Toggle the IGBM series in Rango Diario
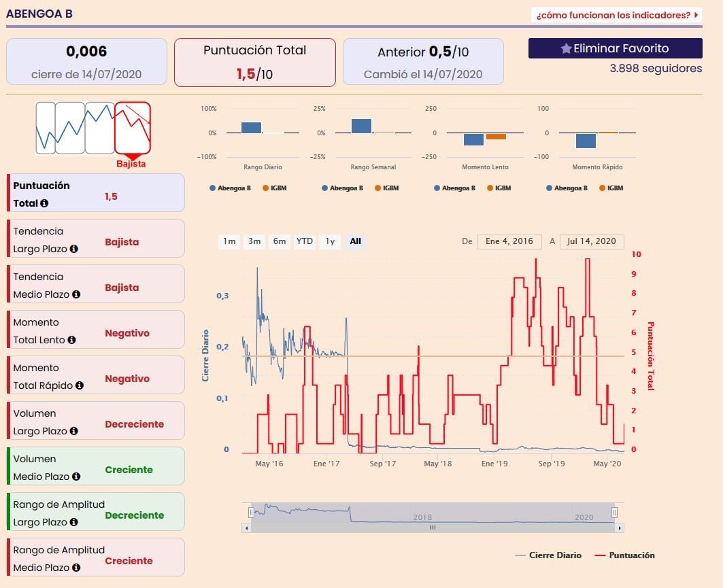 pos(274,188)
